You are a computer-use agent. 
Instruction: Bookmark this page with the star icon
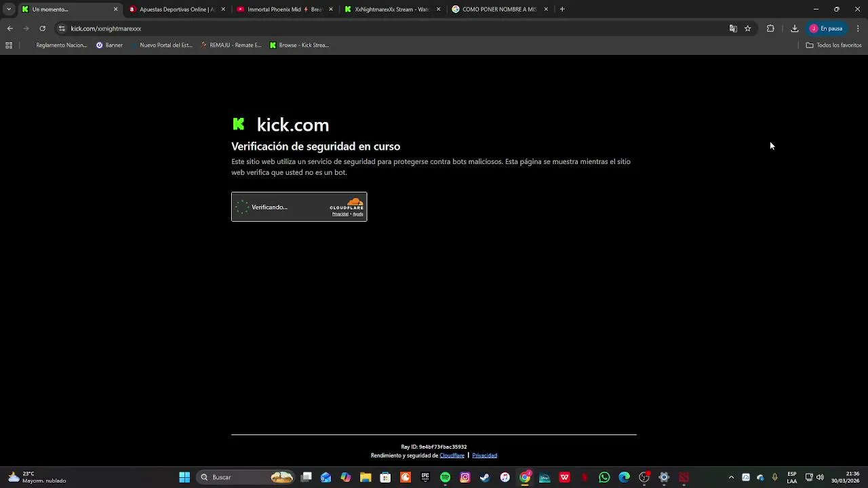(x=748, y=28)
